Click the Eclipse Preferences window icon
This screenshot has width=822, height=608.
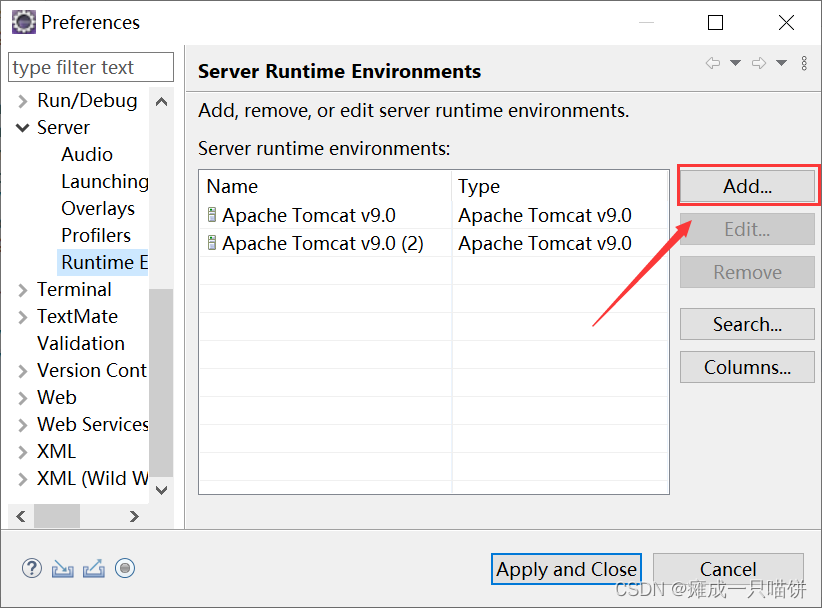(x=24, y=22)
